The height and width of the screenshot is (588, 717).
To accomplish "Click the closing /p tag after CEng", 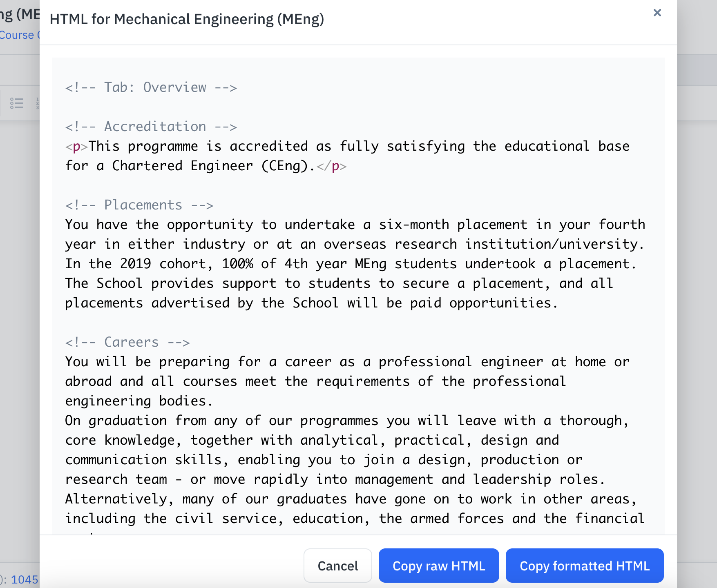I will point(331,166).
